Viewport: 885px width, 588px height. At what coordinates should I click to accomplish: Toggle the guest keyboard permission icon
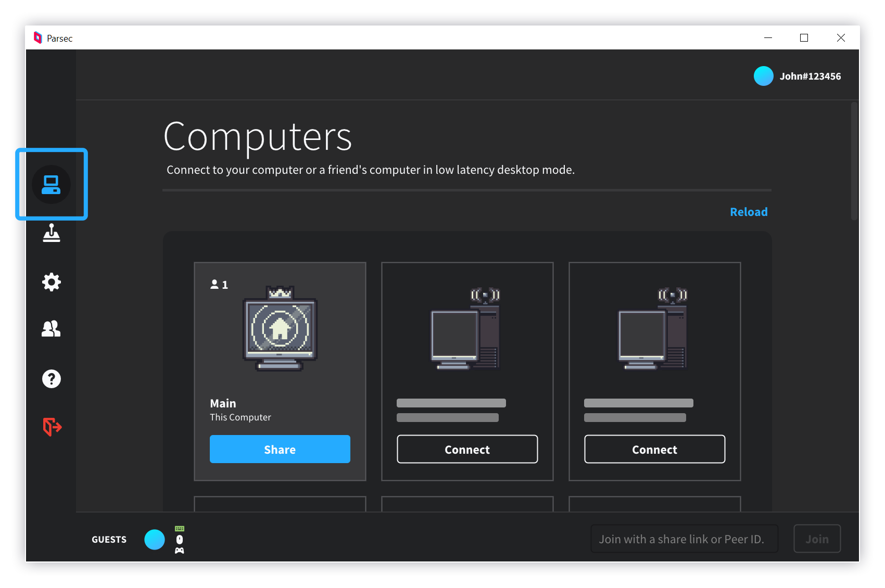coord(180,529)
